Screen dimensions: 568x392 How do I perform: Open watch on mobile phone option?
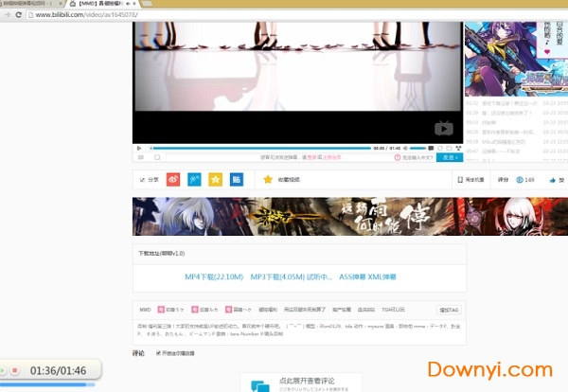click(x=470, y=179)
